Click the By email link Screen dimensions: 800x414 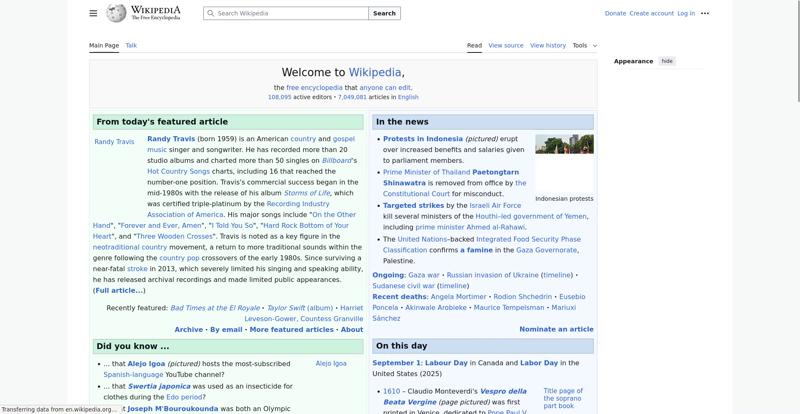226,330
